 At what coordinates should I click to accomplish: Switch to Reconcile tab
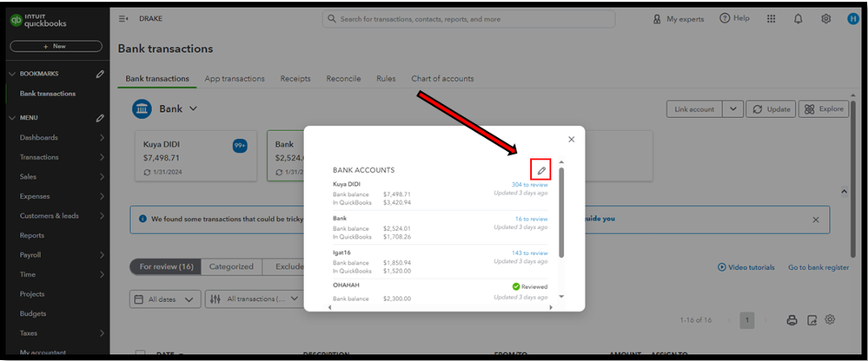click(343, 78)
